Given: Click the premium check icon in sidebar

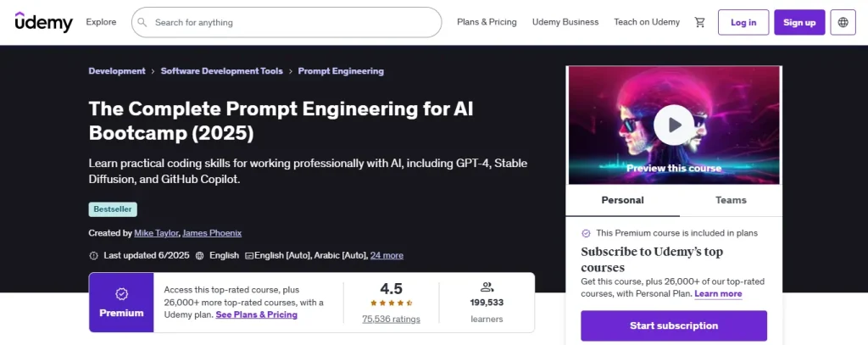Looking at the screenshot, I should pyautogui.click(x=586, y=233).
